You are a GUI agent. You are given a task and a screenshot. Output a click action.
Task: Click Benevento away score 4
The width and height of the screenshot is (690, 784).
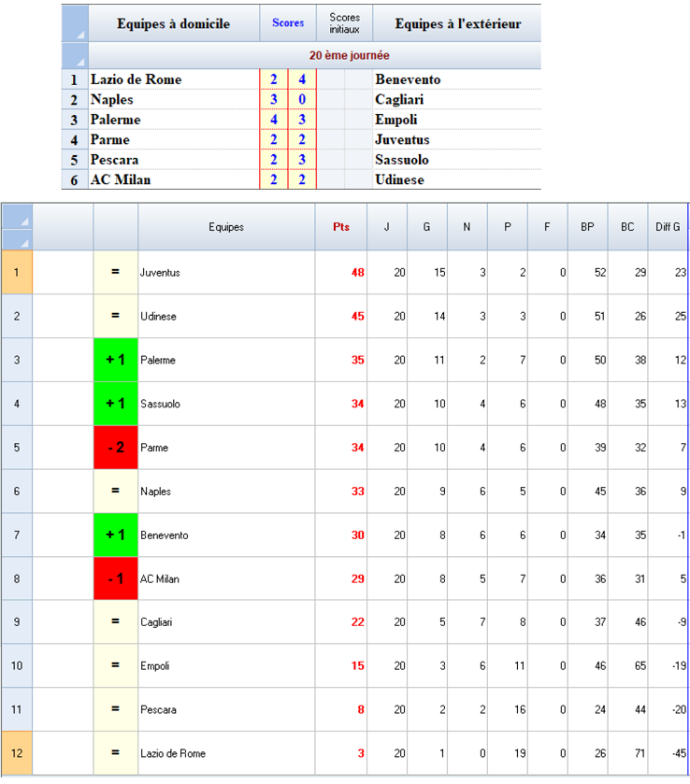302,79
